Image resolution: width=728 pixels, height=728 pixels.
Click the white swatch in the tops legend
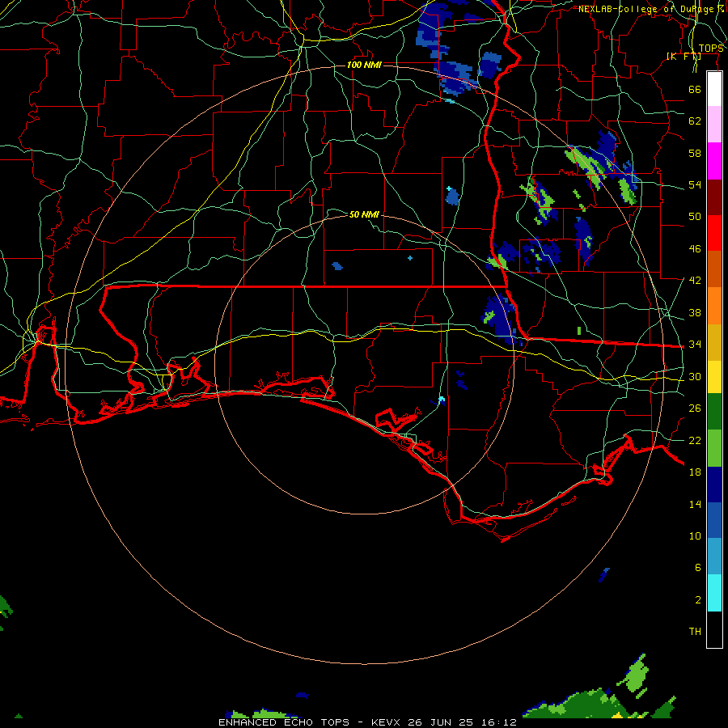(x=714, y=89)
